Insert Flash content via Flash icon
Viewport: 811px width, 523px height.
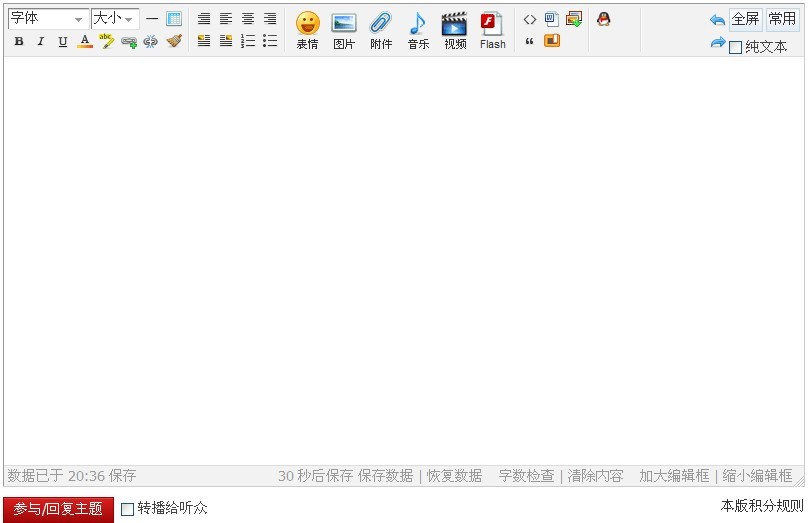click(492, 30)
